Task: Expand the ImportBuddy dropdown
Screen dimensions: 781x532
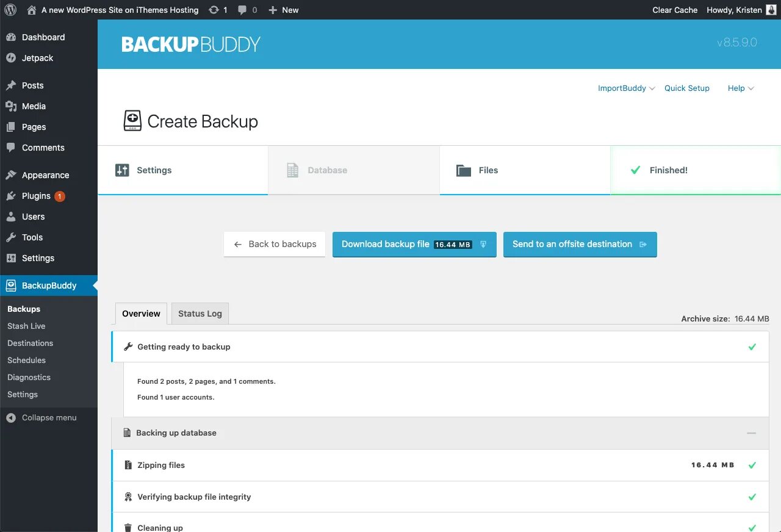Action: click(x=626, y=88)
